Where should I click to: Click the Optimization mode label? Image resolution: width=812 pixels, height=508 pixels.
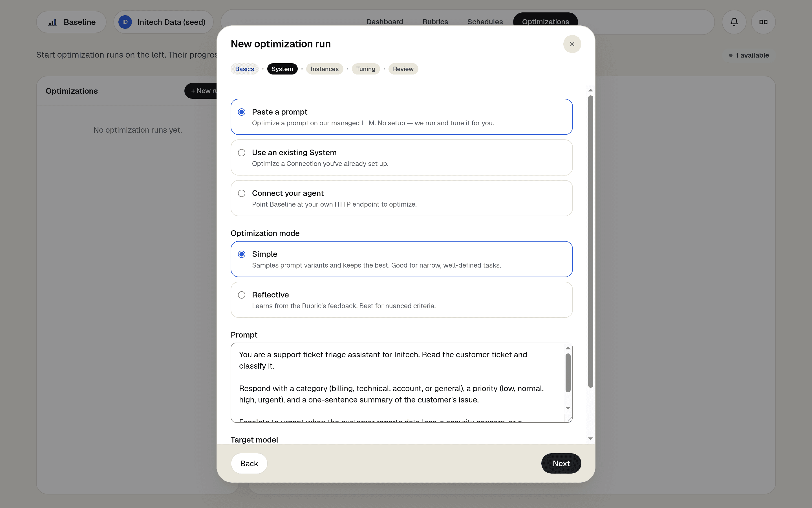265,233
